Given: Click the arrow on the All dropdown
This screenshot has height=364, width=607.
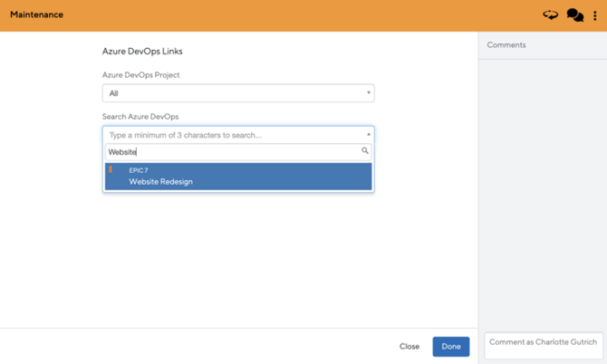Looking at the screenshot, I should click(x=368, y=93).
